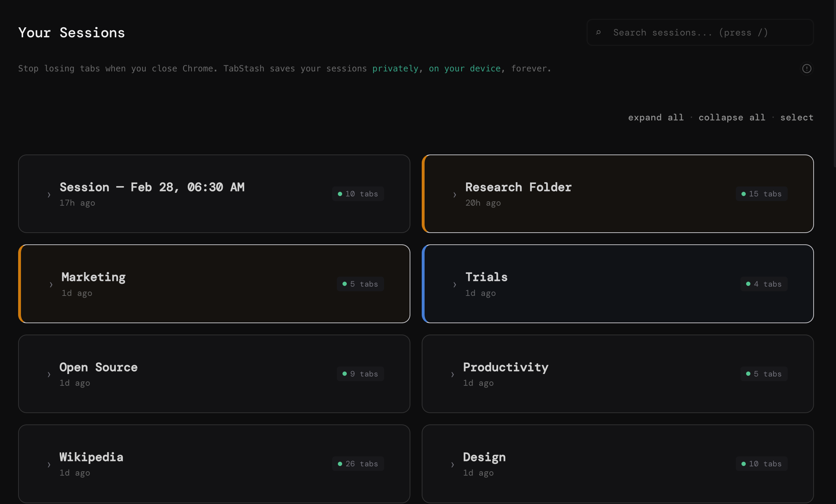Click the 5 tabs badge on Productivity

[764, 374]
